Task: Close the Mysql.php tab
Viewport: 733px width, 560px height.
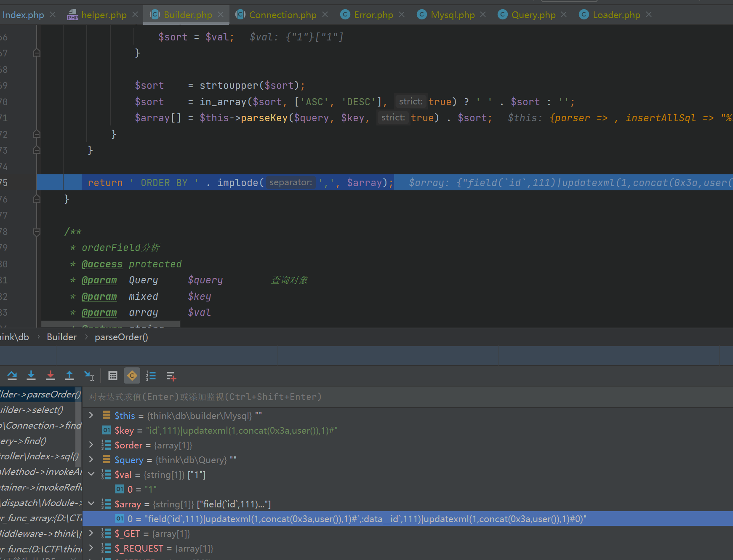Action: (483, 15)
